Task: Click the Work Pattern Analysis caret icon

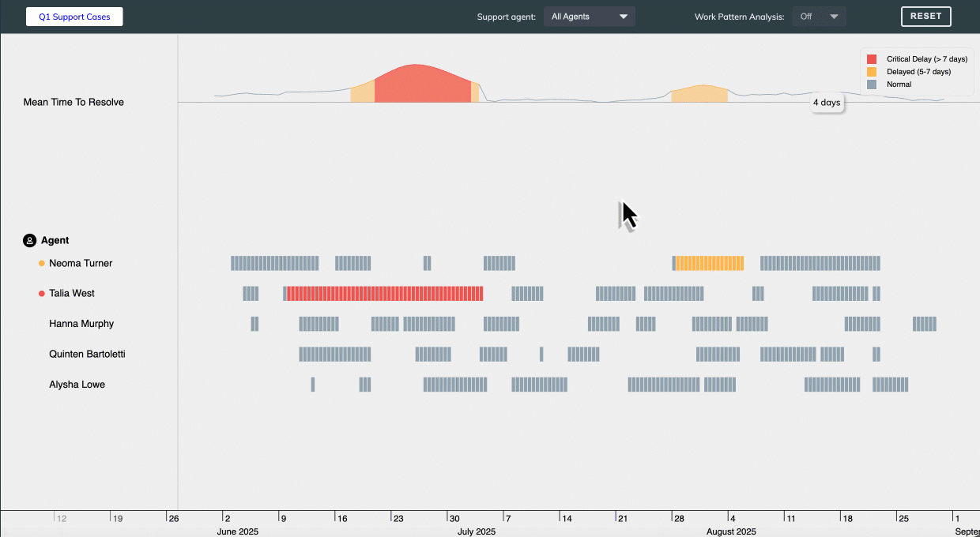Action: click(834, 16)
